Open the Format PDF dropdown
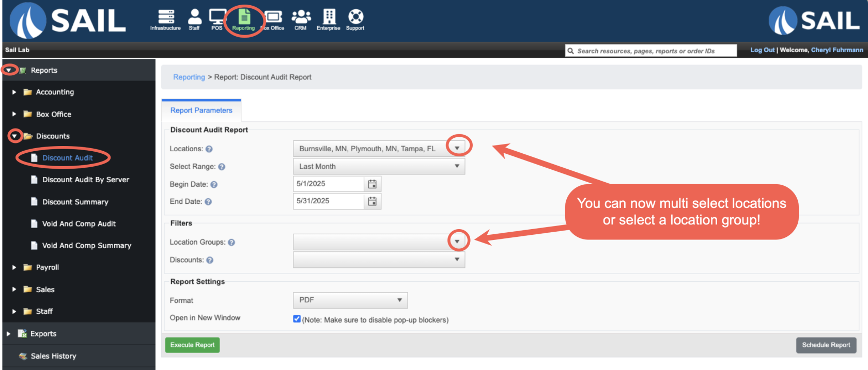The width and height of the screenshot is (868, 370). (x=350, y=300)
